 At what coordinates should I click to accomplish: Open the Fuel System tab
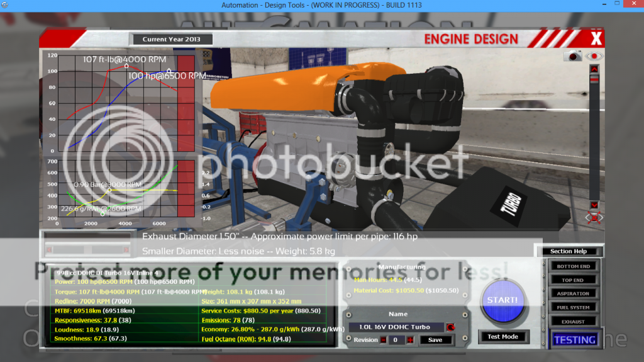point(574,307)
